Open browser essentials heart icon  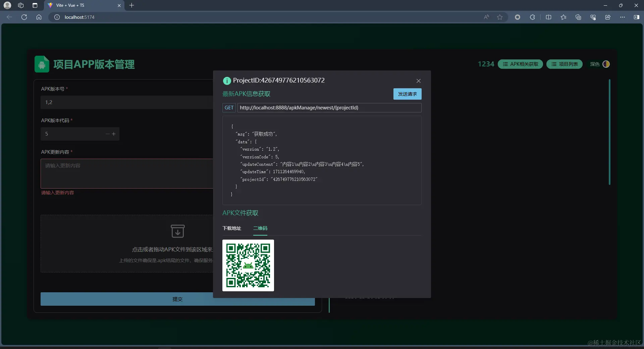click(593, 17)
